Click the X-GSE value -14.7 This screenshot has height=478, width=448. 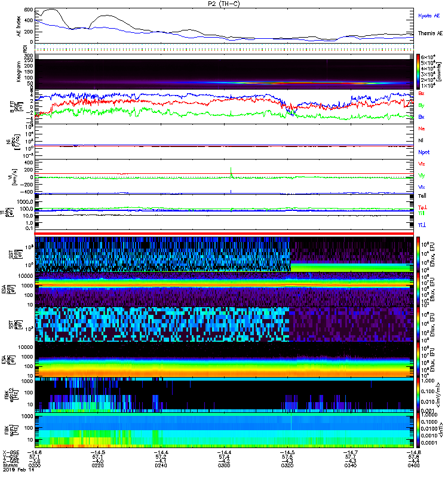point(351,452)
